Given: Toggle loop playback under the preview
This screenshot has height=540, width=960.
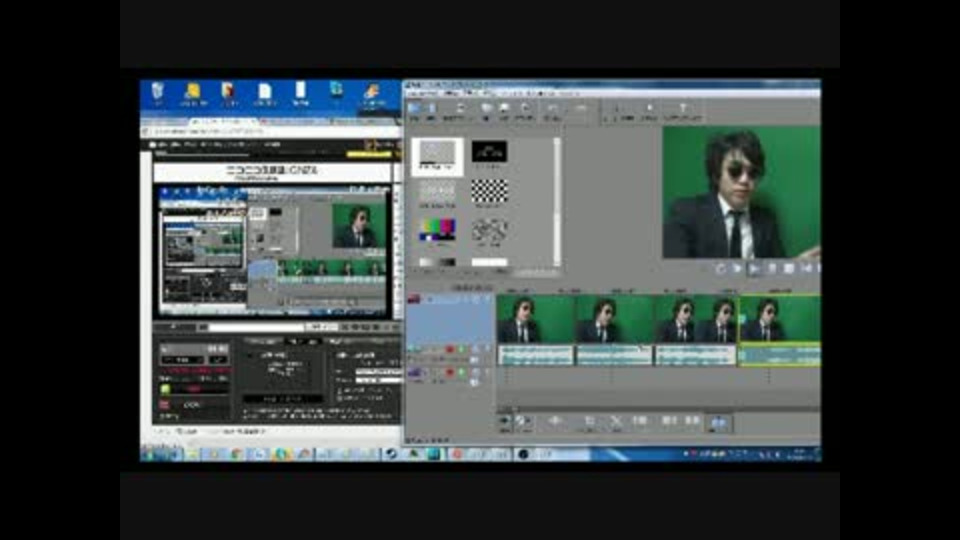Looking at the screenshot, I should coord(721,269).
